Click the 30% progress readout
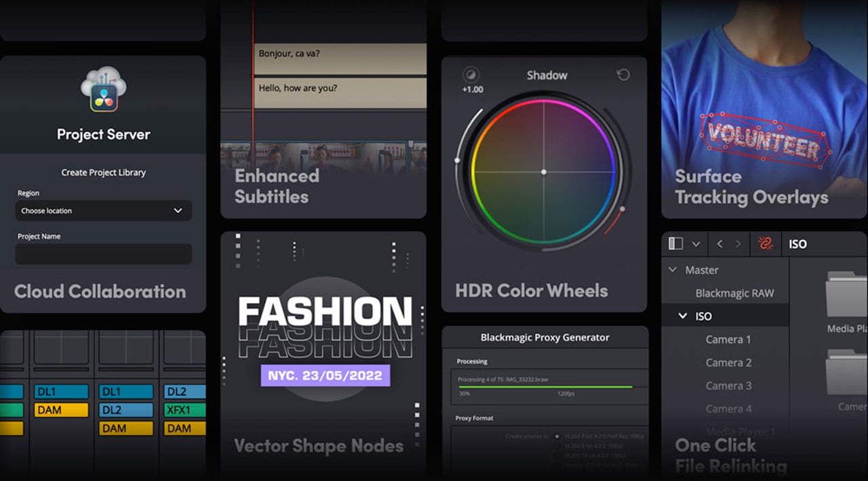This screenshot has width=868, height=481. point(464,394)
